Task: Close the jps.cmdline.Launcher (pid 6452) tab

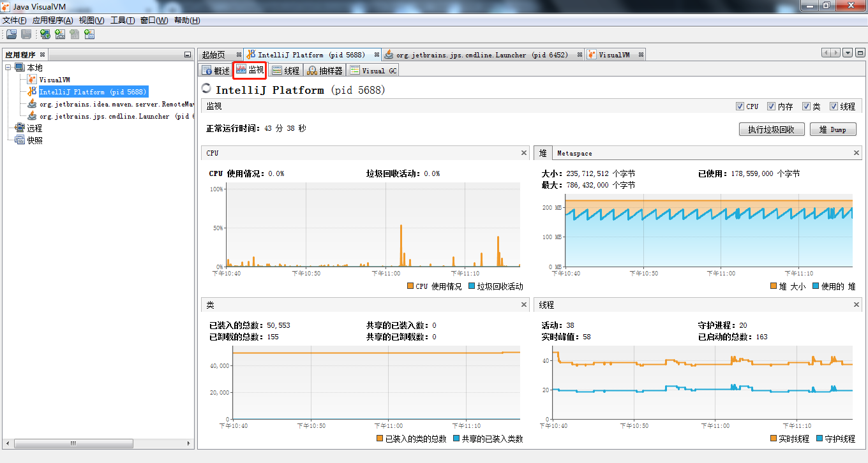Action: (x=580, y=55)
